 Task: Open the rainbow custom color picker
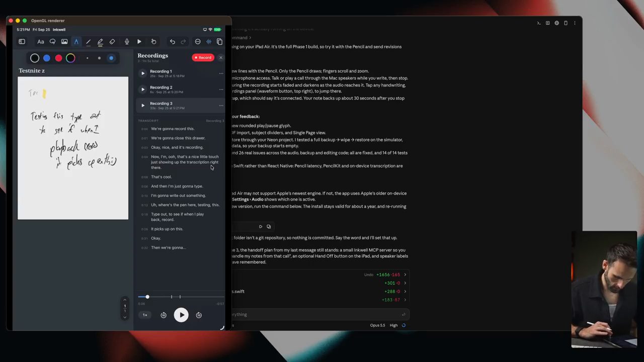coord(70,58)
